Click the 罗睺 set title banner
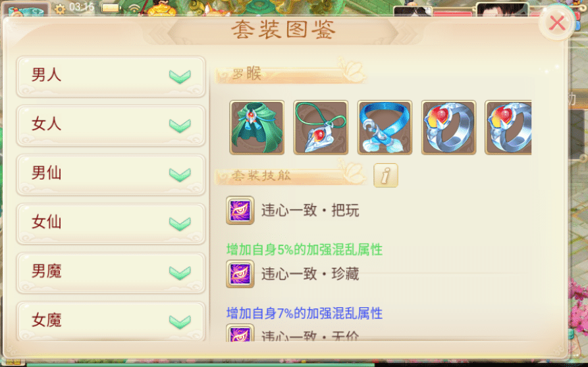Image resolution: width=588 pixels, height=367 pixels. click(x=290, y=73)
